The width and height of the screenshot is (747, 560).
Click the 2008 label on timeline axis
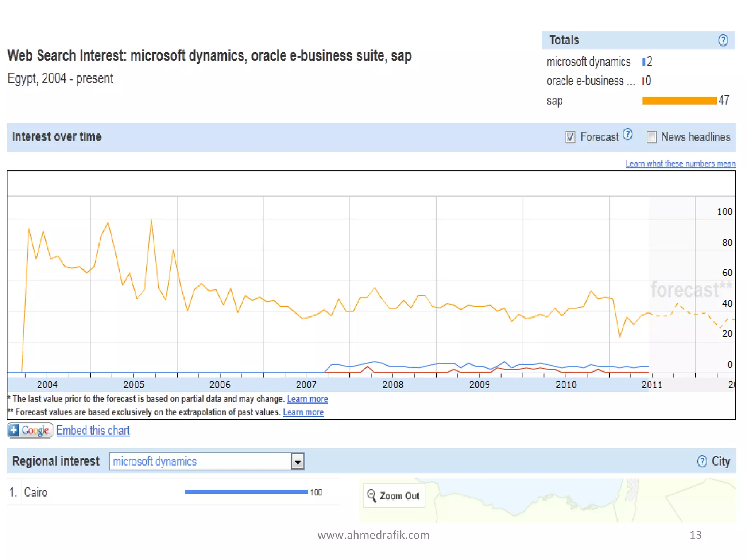click(x=393, y=385)
